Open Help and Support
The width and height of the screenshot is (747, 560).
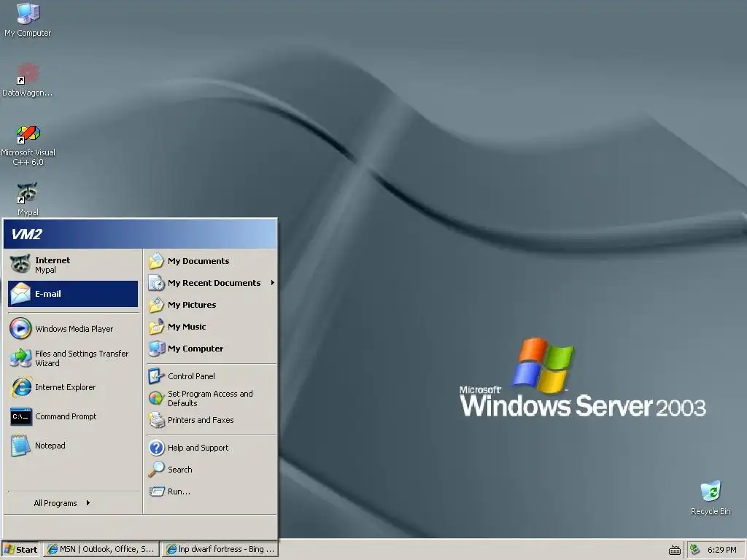point(212,448)
